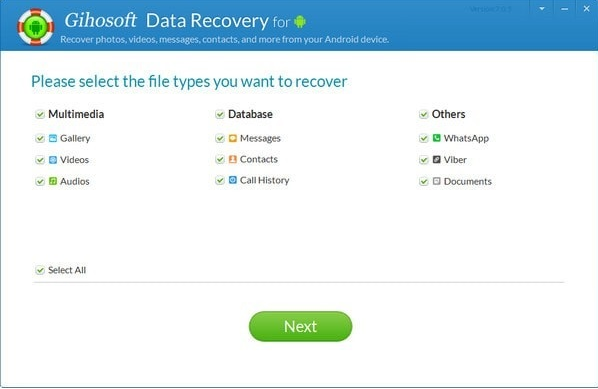Click the green Next button
Viewport: 598px width, 389px height.
300,326
